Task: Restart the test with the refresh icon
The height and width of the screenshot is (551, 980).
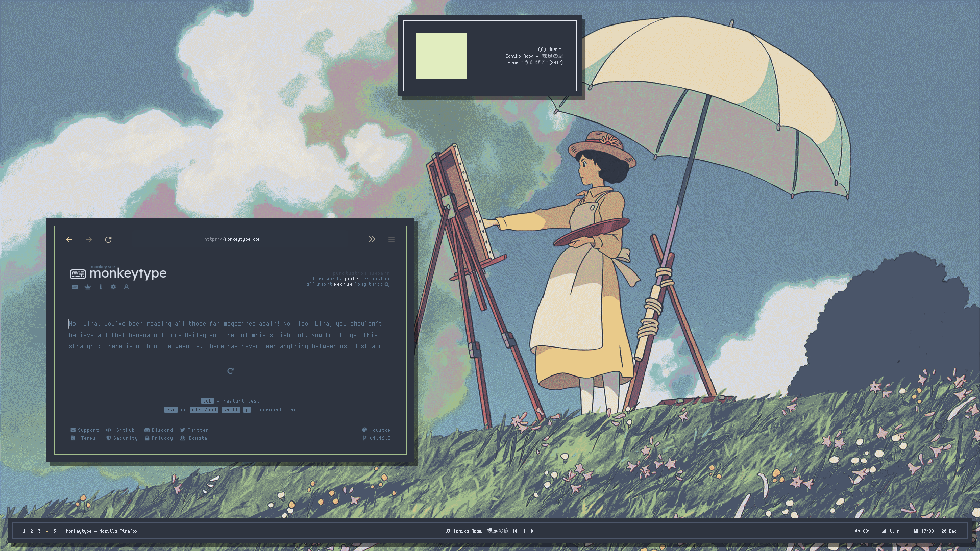Action: 230,371
